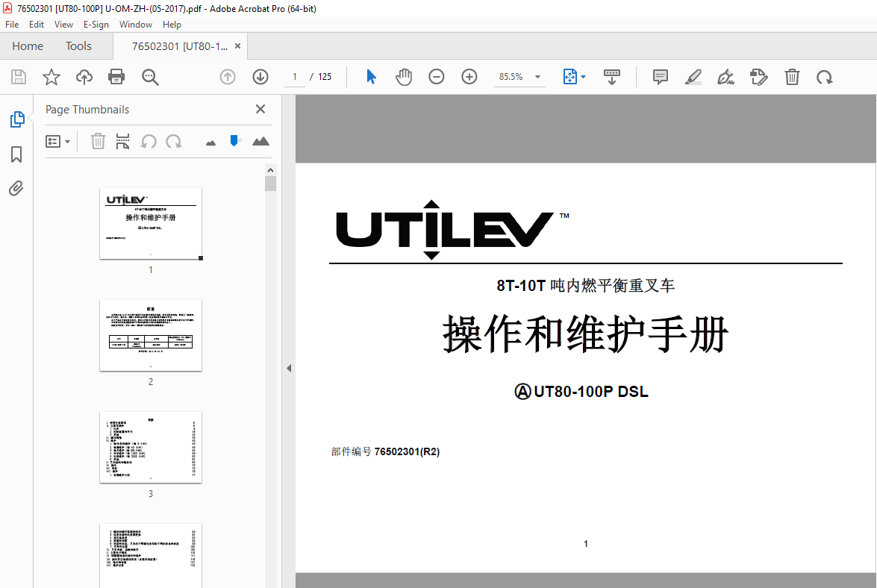Screen dimensions: 877x588
Task: Expand the fit page options arrow
Action: click(584, 77)
